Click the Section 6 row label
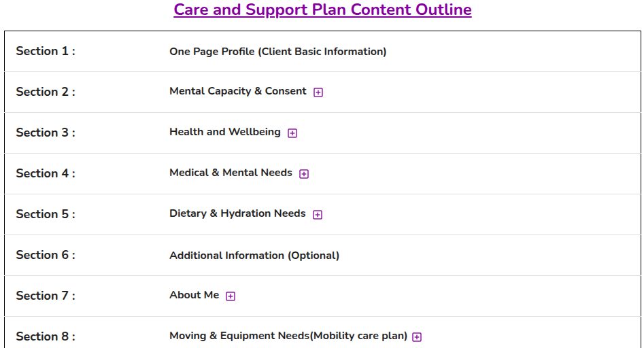 click(x=46, y=255)
